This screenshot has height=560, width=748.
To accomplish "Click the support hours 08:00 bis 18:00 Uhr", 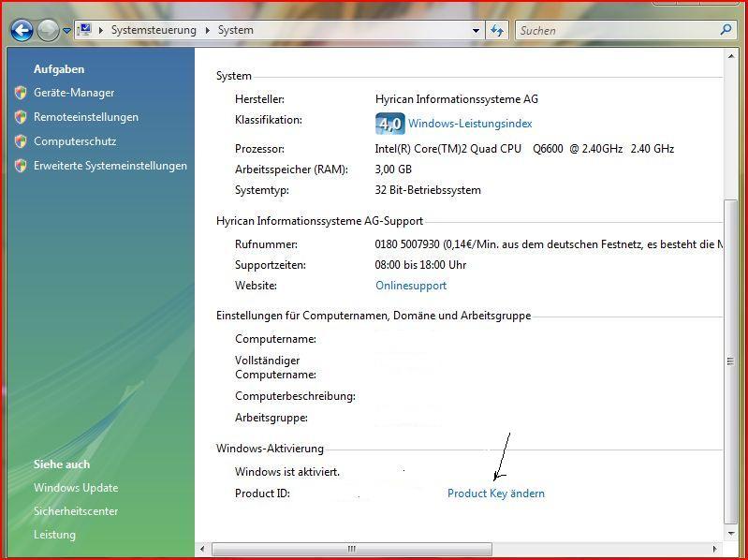I will [x=420, y=265].
